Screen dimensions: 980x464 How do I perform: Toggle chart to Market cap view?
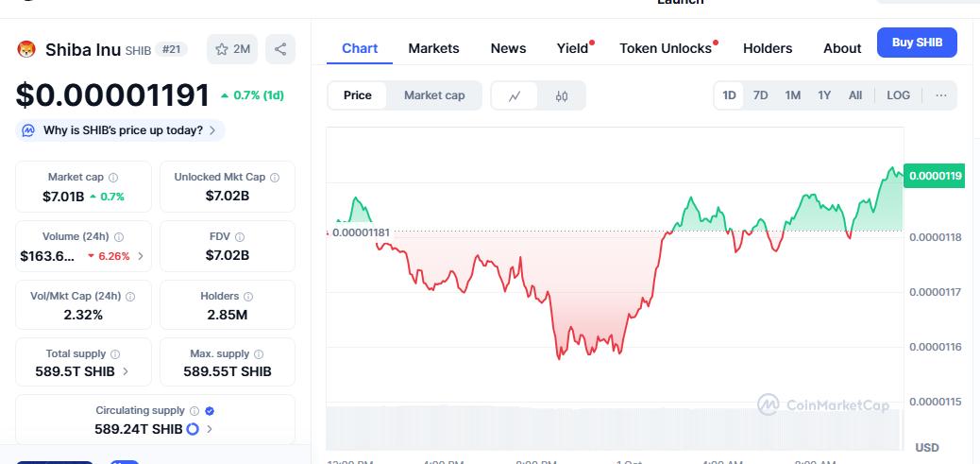tap(434, 95)
